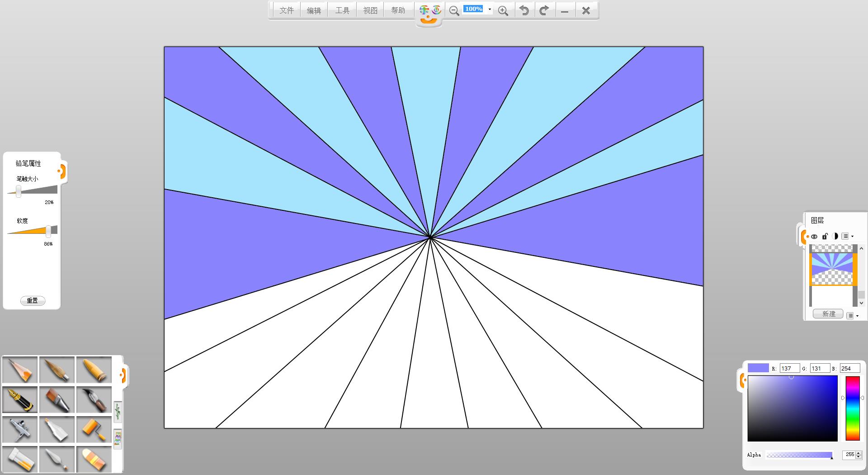Select the paint roller tool
This screenshot has width=868, height=475.
pyautogui.click(x=94, y=429)
